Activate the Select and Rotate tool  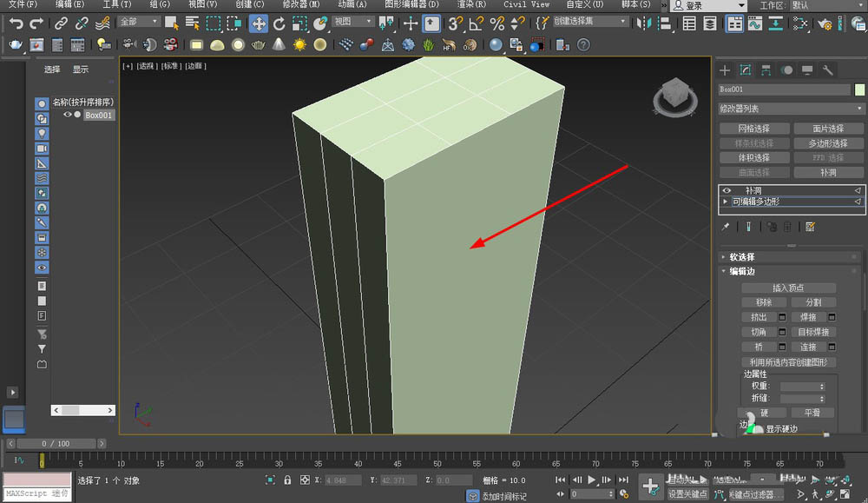(279, 23)
